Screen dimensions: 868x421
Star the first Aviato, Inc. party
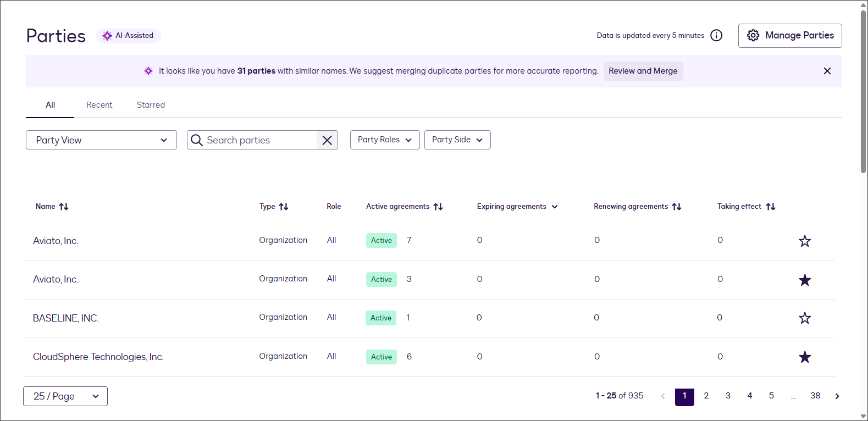click(805, 241)
